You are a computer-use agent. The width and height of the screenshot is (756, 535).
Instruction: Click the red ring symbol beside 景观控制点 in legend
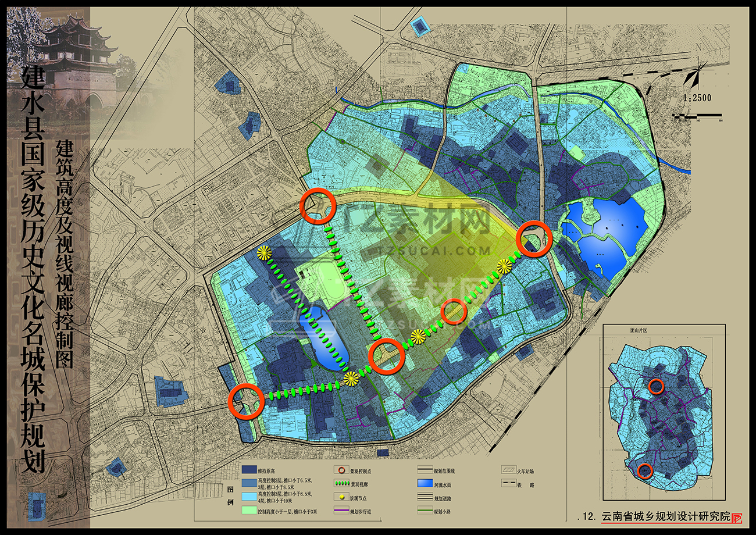click(x=340, y=469)
